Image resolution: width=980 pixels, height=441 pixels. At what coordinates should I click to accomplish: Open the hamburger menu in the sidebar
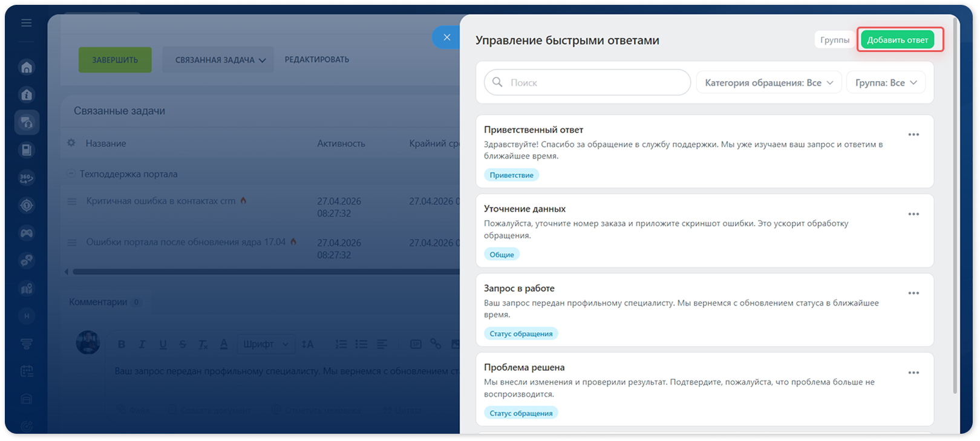(x=26, y=23)
